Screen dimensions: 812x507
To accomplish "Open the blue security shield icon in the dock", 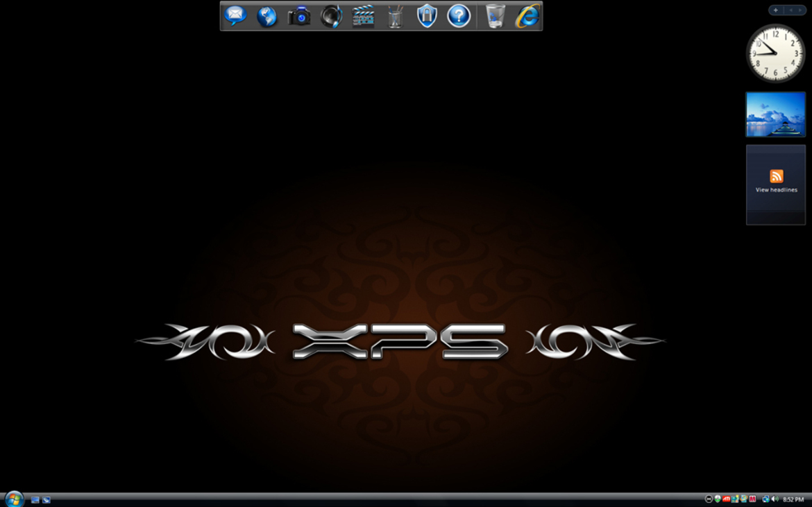I will (x=428, y=16).
